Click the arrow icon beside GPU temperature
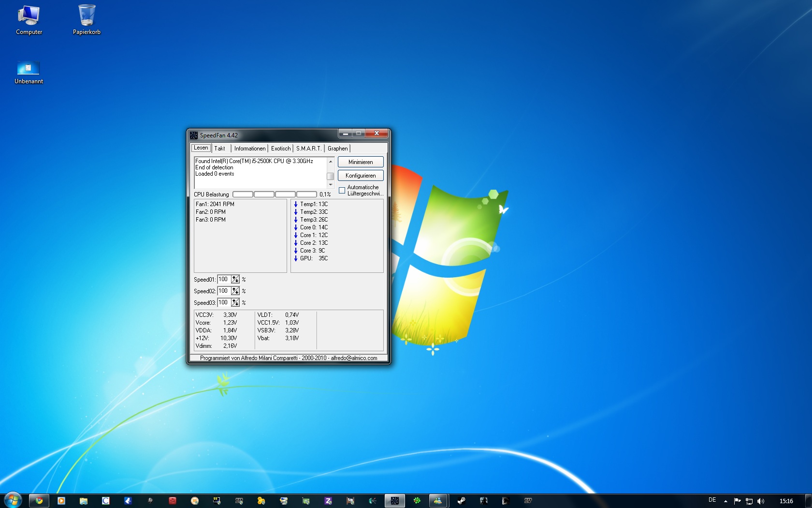This screenshot has width=812, height=508. (296, 258)
